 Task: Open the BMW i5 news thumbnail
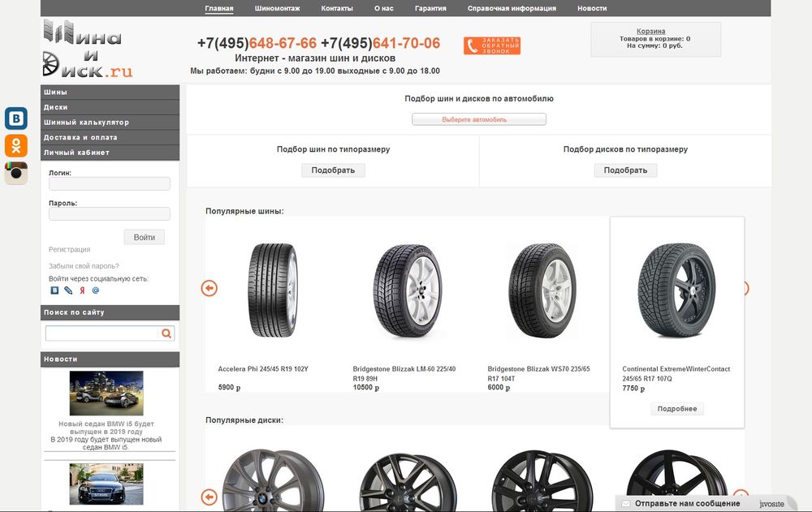click(106, 393)
